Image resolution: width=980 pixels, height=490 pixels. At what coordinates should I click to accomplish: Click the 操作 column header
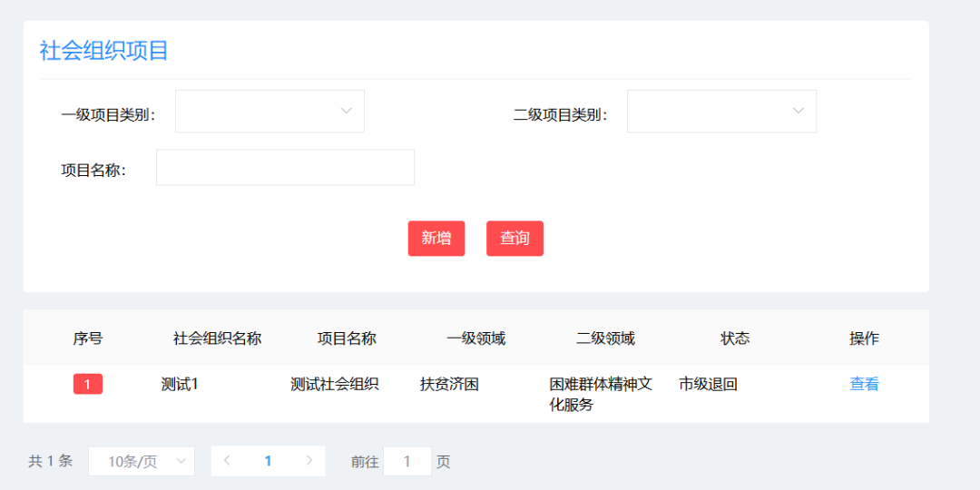coord(865,338)
